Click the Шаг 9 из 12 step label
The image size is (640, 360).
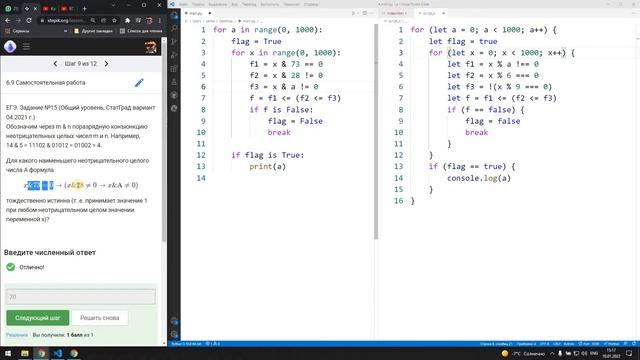[x=81, y=64]
